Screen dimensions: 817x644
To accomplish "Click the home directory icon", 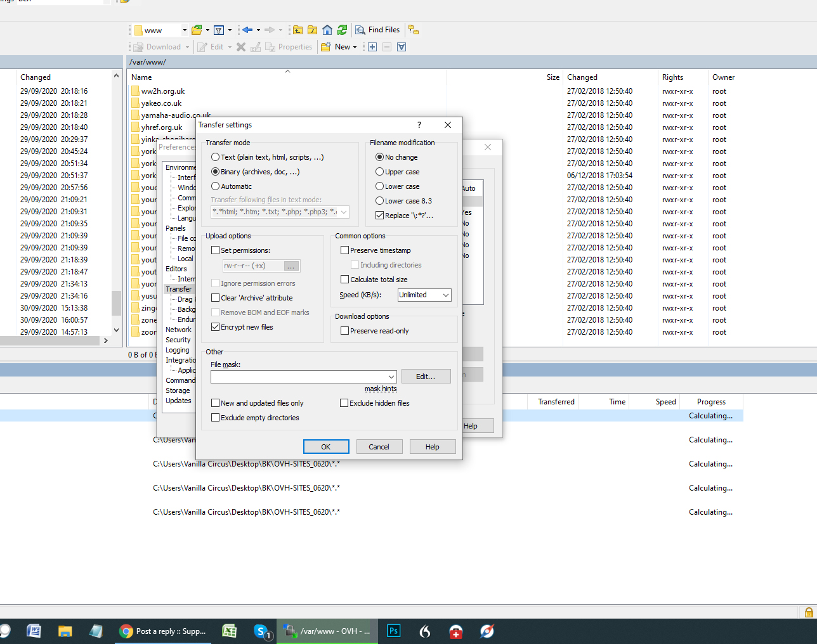I will click(x=327, y=30).
